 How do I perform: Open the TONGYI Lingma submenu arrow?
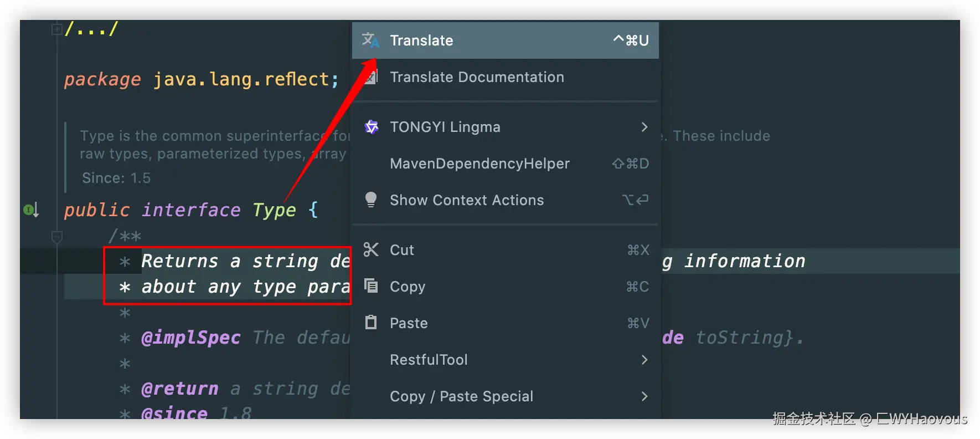click(644, 127)
